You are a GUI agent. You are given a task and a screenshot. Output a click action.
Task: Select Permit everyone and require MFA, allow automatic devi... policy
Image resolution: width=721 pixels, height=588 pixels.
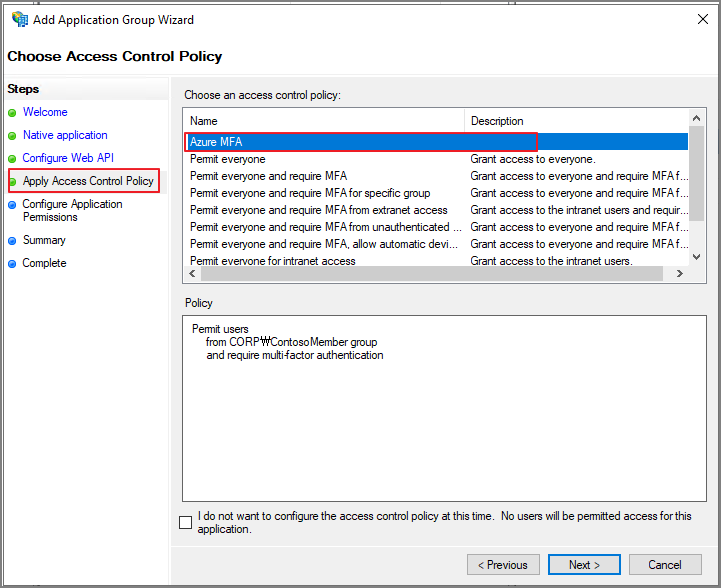324,244
